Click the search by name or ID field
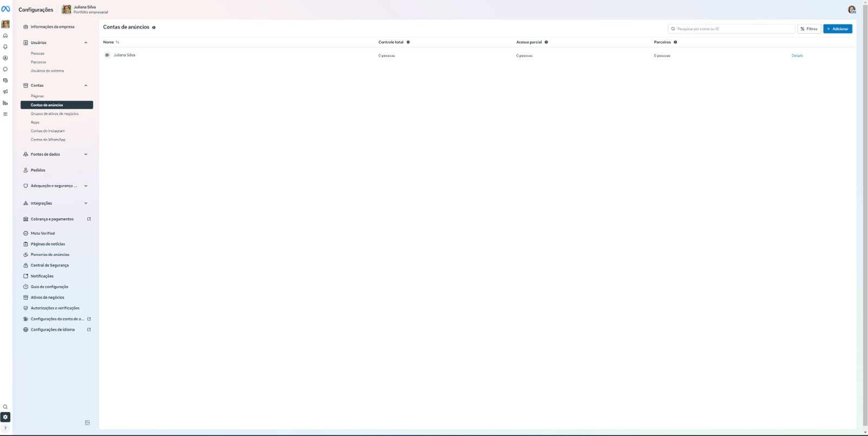The height and width of the screenshot is (436, 868). click(x=732, y=29)
